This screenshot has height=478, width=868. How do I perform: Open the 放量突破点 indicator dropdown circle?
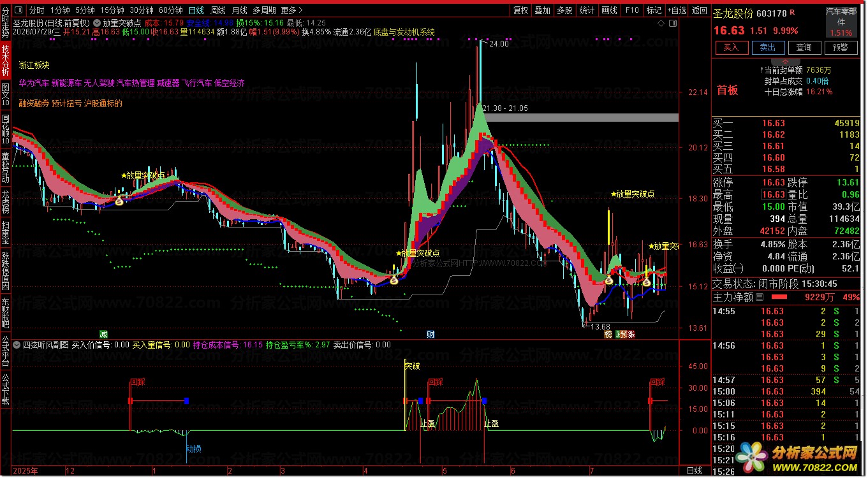tap(96, 22)
